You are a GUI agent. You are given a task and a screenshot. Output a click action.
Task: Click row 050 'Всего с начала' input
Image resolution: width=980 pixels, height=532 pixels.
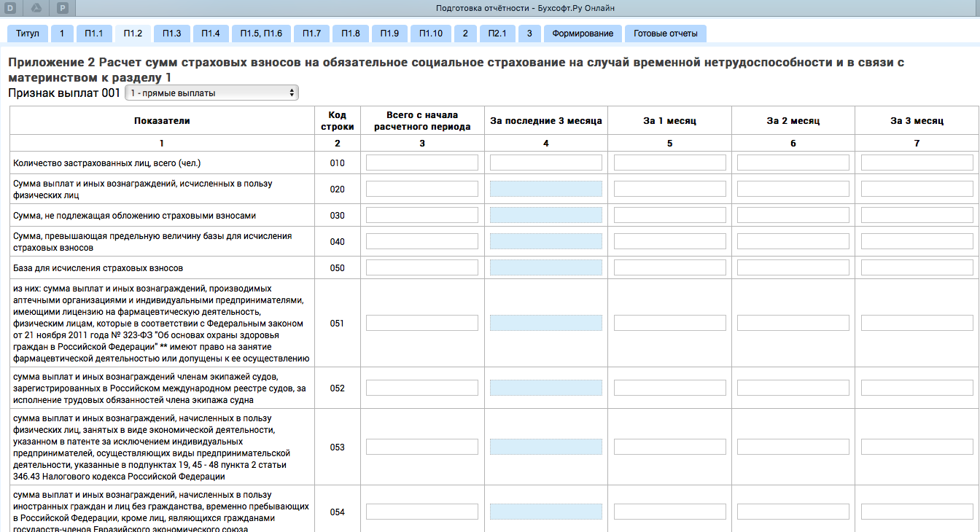click(422, 267)
